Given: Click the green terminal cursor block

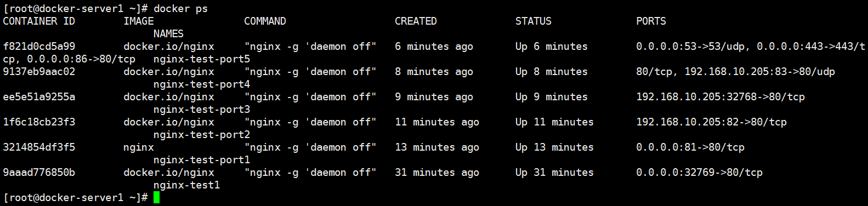Looking at the screenshot, I should [157, 197].
